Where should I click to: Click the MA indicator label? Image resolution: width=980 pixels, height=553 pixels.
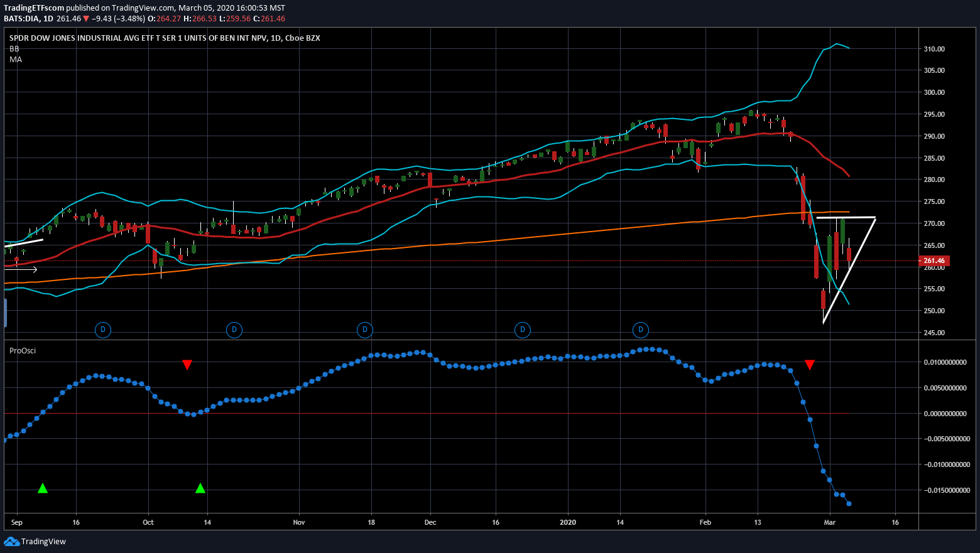pyautogui.click(x=16, y=59)
